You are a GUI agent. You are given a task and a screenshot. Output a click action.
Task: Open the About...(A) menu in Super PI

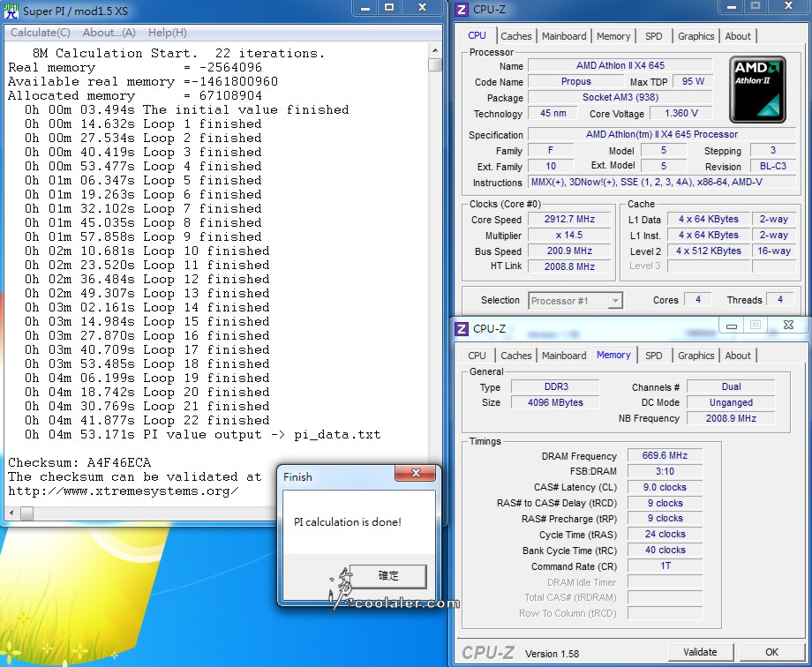(x=109, y=33)
